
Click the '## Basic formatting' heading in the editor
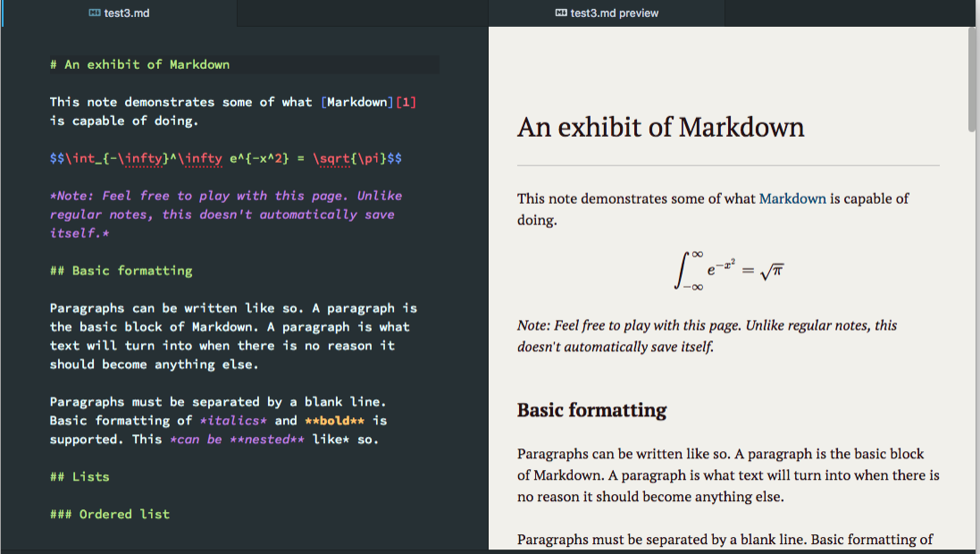(121, 271)
